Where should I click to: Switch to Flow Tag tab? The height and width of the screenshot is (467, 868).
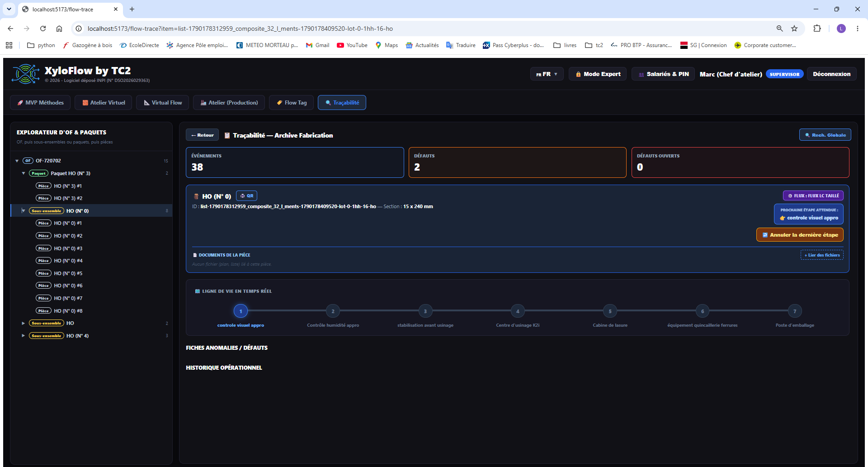[x=292, y=103]
